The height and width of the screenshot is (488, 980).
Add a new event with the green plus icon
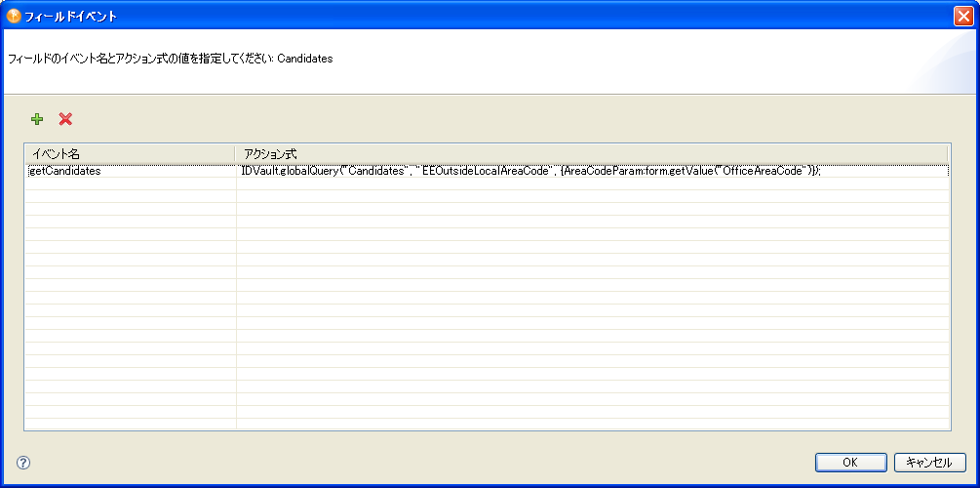(37, 119)
